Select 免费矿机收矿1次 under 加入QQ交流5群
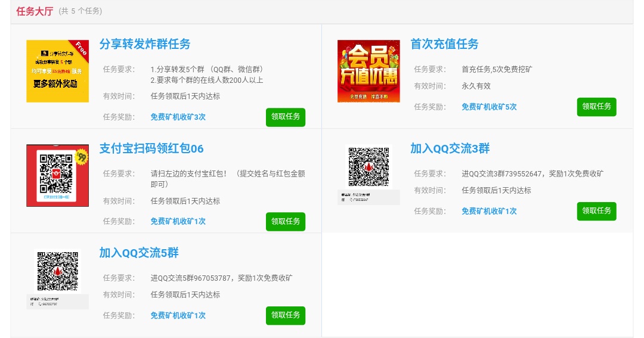Image resolution: width=644 pixels, height=338 pixels. tap(178, 315)
